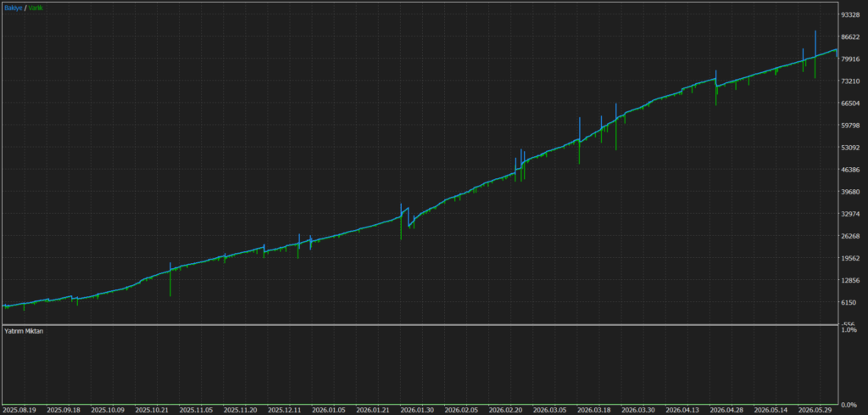The image size is (868, 415).
Task: Click the 2025.09.18 date label
Action: (63, 410)
